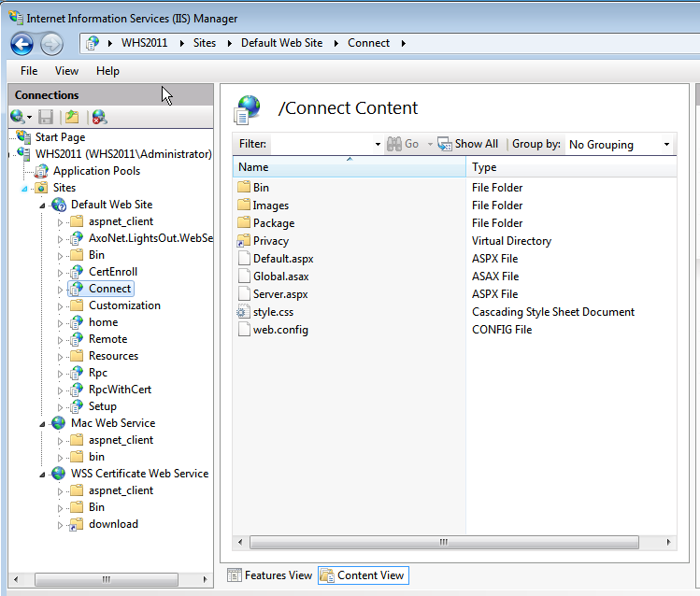
Task: Click the Up folder icon in Connections toolbar
Action: [x=72, y=117]
